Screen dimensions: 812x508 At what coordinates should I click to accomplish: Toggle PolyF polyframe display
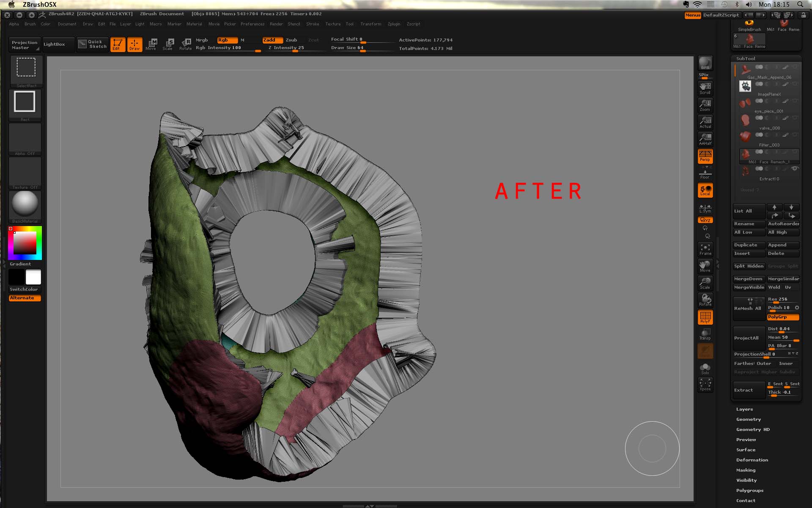tap(705, 317)
